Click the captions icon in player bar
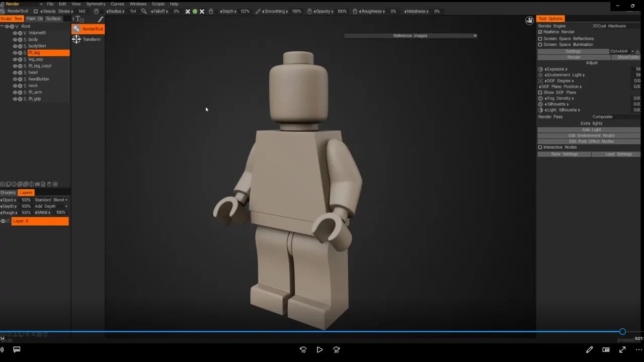 tap(17, 349)
